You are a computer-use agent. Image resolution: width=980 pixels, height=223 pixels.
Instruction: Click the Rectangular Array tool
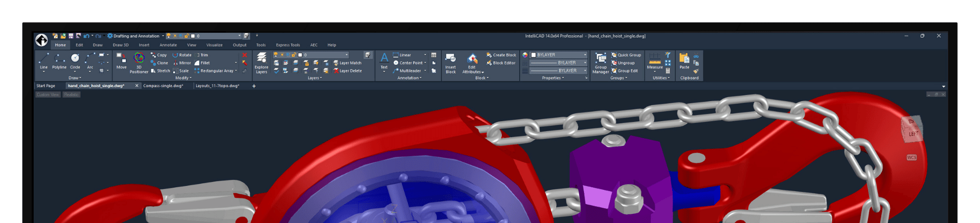(x=214, y=71)
